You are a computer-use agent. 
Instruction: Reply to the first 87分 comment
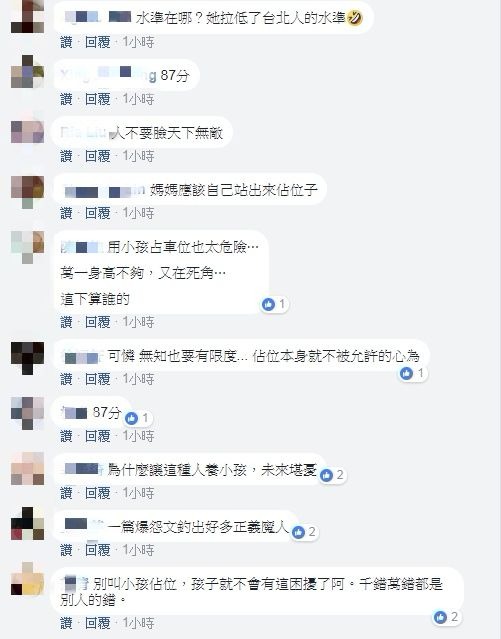98,99
